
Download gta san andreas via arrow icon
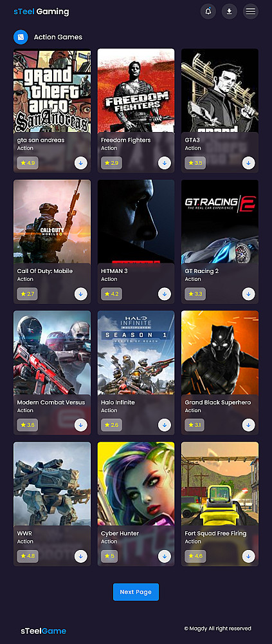(81, 163)
